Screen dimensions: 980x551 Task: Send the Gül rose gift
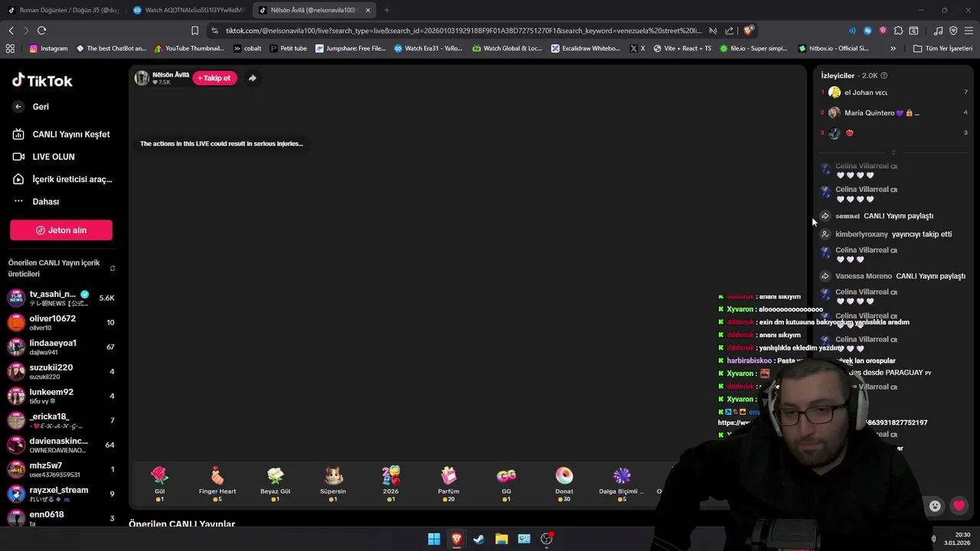tap(159, 484)
